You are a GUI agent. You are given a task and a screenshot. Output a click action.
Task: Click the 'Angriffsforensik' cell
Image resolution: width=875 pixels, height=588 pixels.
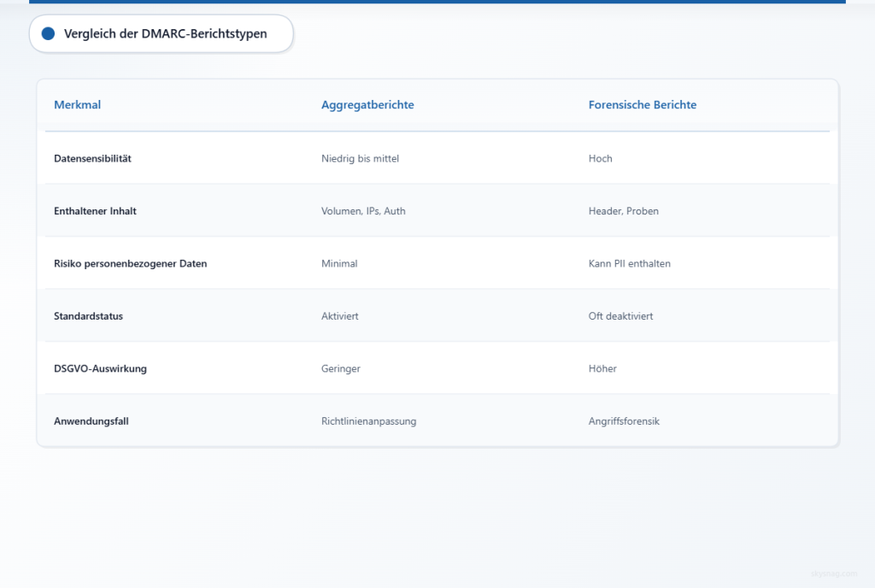[x=624, y=421]
